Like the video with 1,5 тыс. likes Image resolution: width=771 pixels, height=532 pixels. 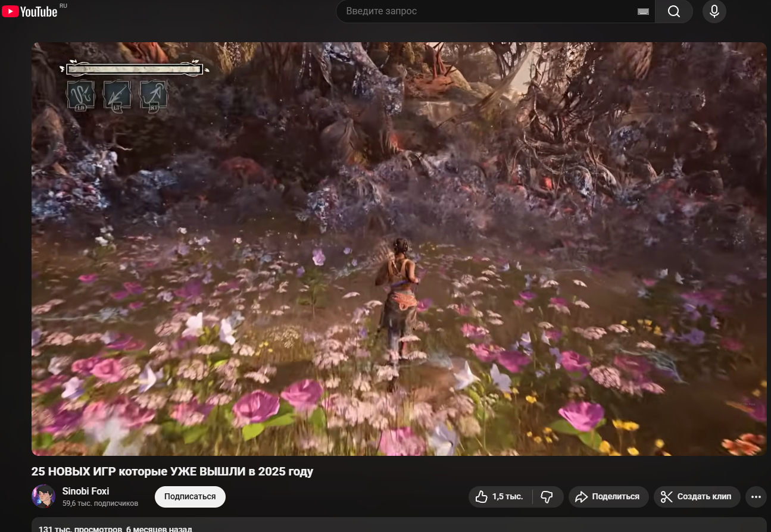500,497
